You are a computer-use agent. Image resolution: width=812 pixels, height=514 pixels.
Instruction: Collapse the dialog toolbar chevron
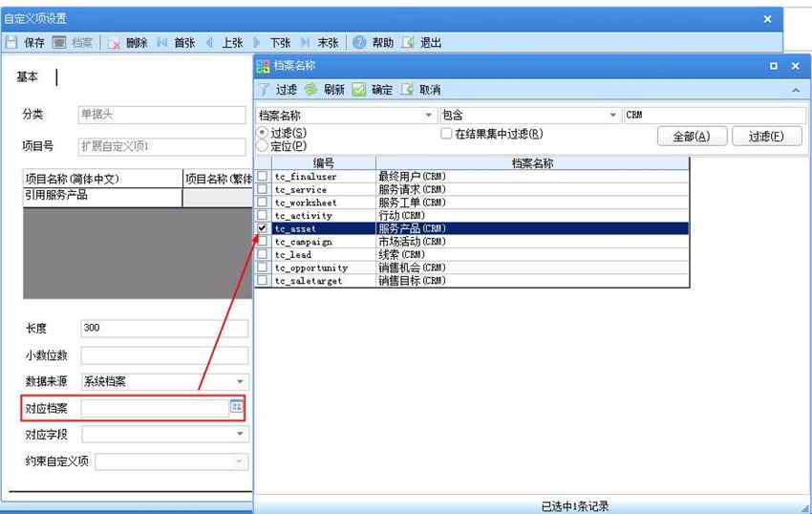[x=796, y=90]
